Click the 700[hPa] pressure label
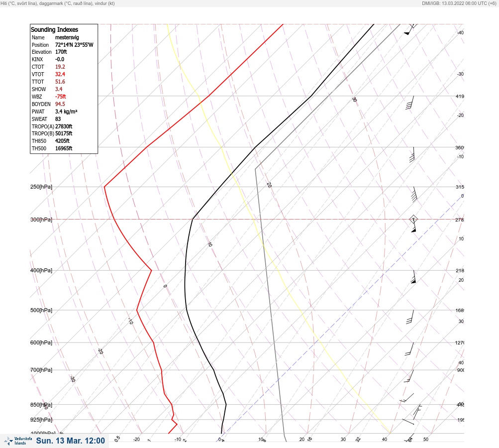The height and width of the screenshot is (448, 499). click(41, 370)
